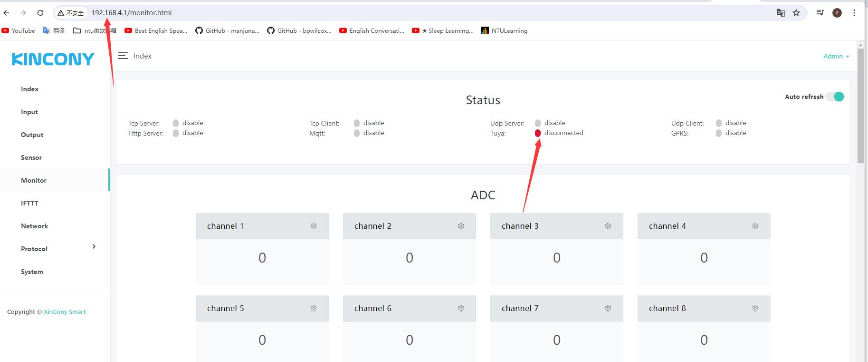
Task: Click the KINCONY logo
Action: pyautogui.click(x=53, y=59)
